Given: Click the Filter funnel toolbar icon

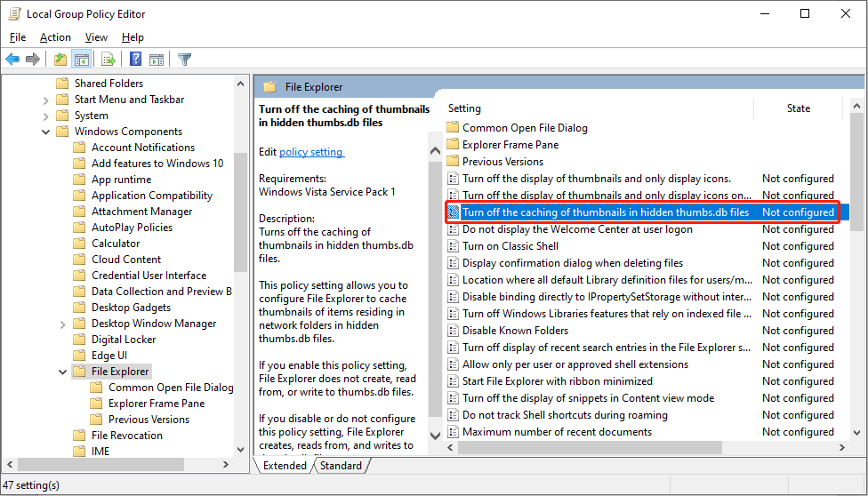Looking at the screenshot, I should [x=184, y=59].
